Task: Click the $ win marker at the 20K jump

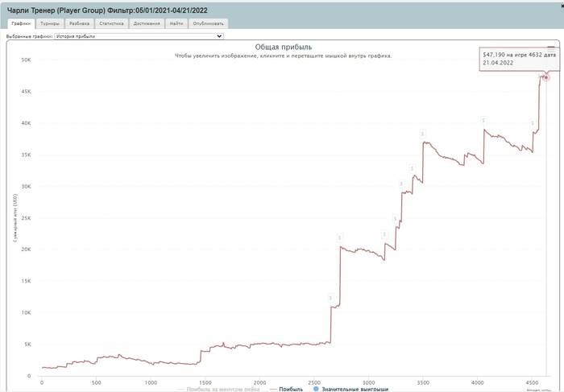Action: point(339,237)
